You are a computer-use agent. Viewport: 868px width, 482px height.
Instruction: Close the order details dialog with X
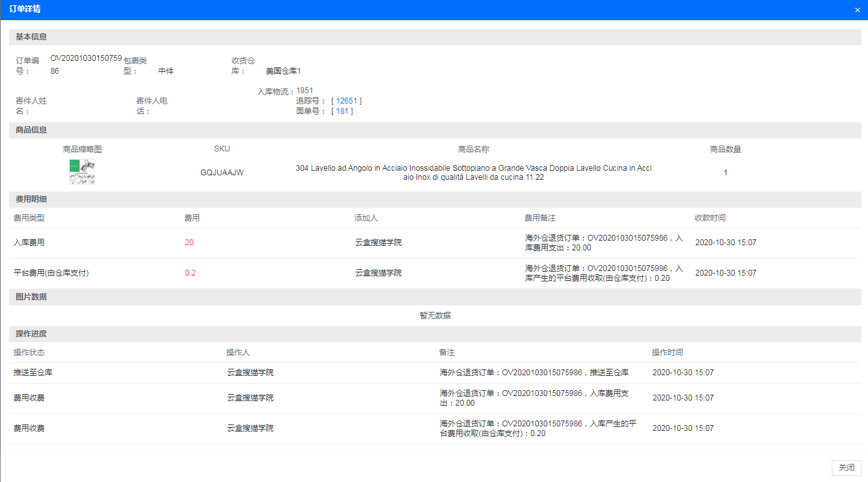856,10
